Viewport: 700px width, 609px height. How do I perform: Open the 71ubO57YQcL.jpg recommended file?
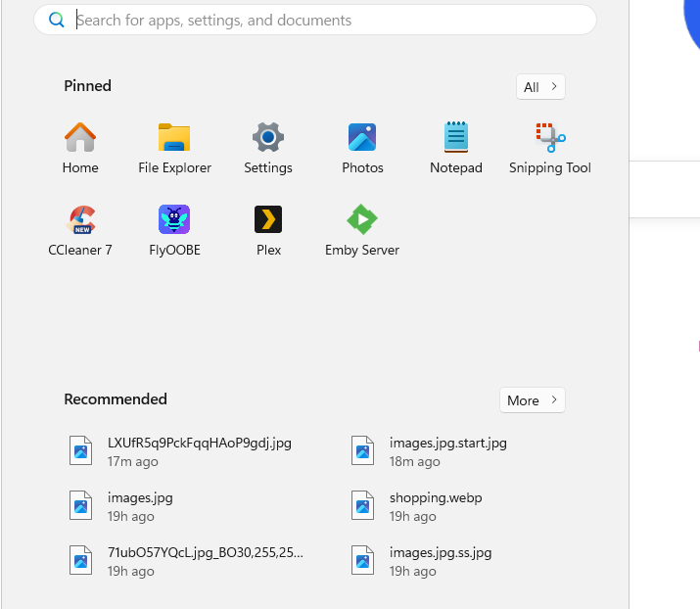click(191, 561)
